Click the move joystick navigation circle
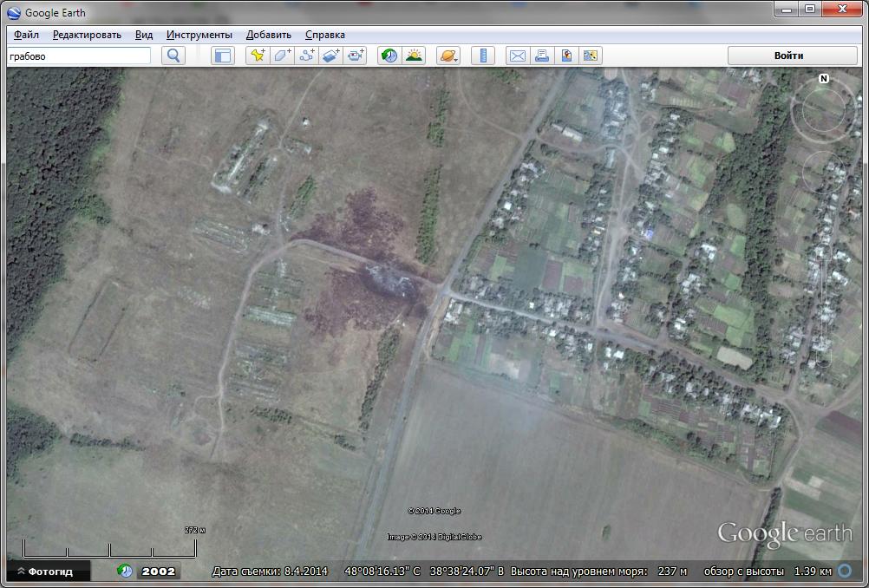The image size is (869, 588). 824,172
